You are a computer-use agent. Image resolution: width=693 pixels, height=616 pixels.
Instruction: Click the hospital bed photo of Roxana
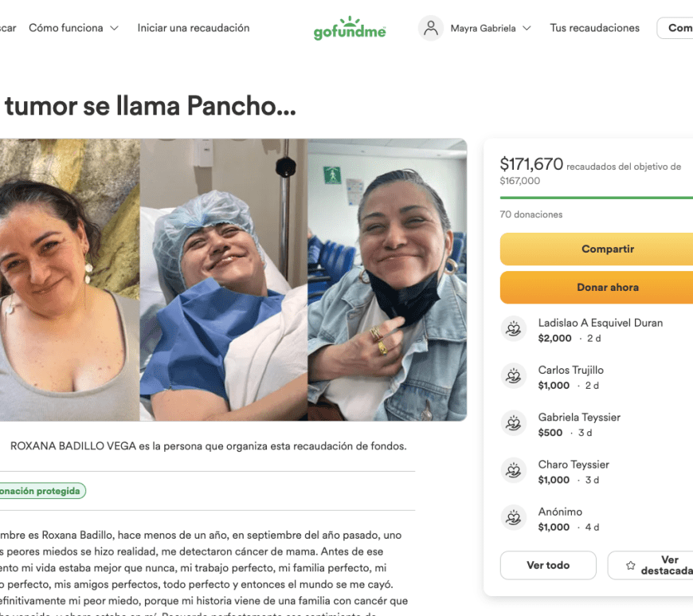pyautogui.click(x=224, y=280)
